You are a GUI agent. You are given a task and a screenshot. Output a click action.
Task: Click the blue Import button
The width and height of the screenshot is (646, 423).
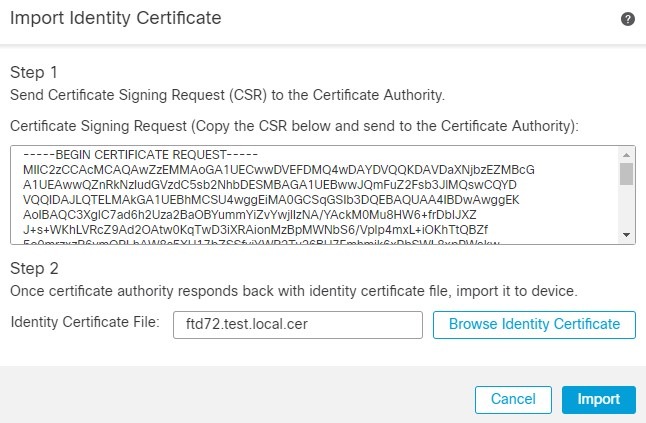point(598,398)
